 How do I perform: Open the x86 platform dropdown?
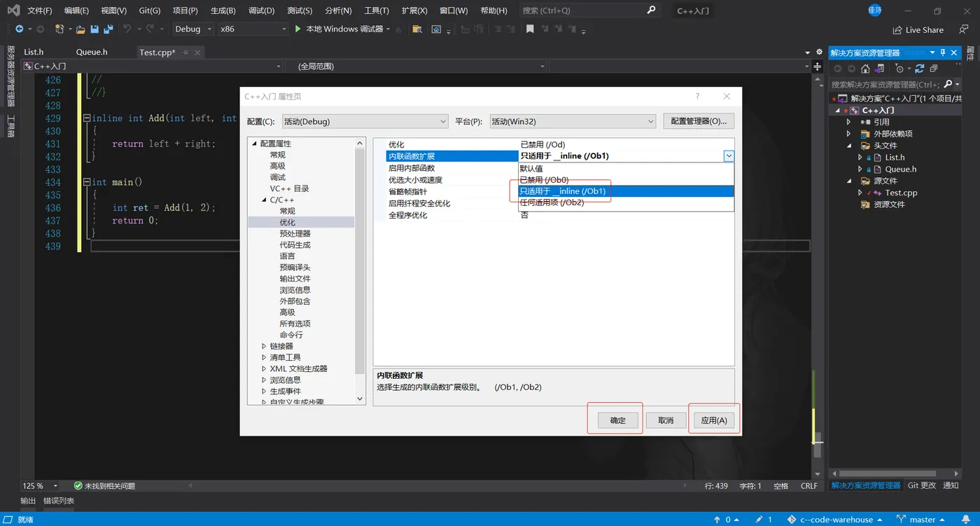(253, 29)
